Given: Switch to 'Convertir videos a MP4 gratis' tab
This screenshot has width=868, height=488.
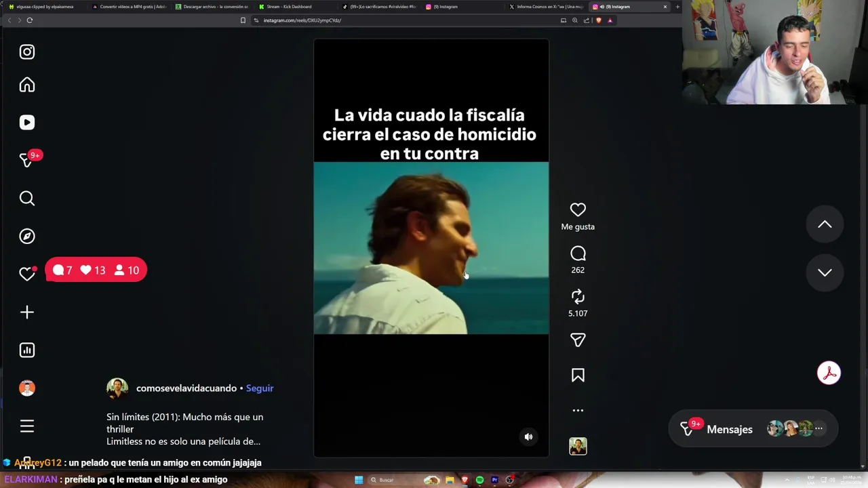Looking at the screenshot, I should pyautogui.click(x=129, y=7).
